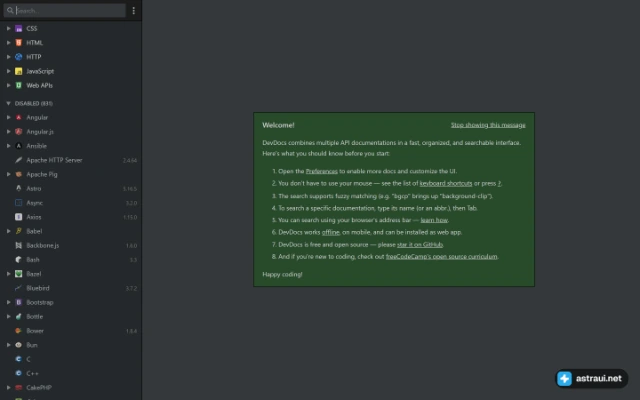Click the 'Bazel' row label
The image size is (640, 400).
tap(34, 274)
